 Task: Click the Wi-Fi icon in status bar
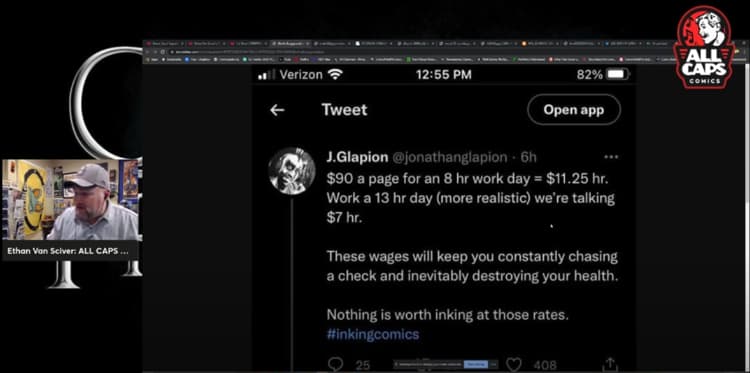[336, 75]
